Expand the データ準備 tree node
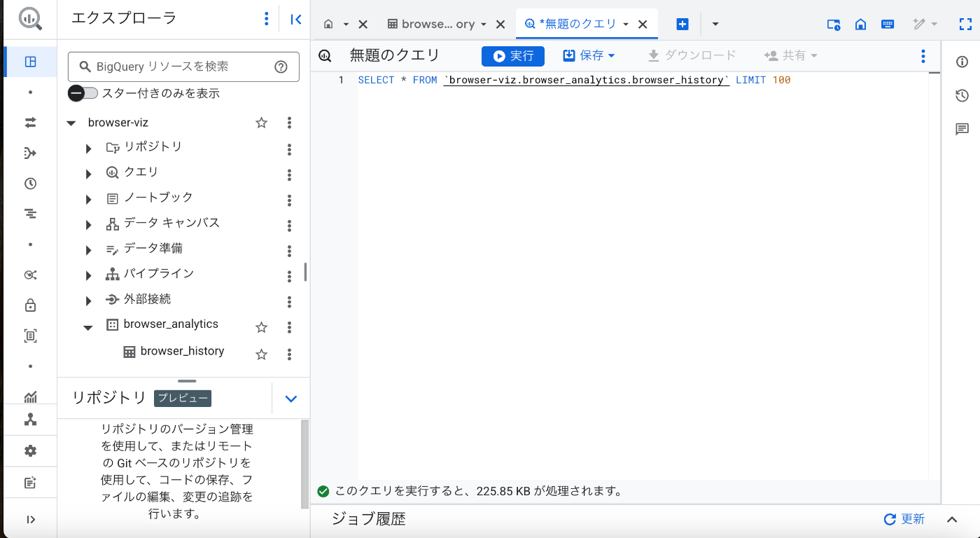Viewport: 980px width, 538px height. point(88,250)
